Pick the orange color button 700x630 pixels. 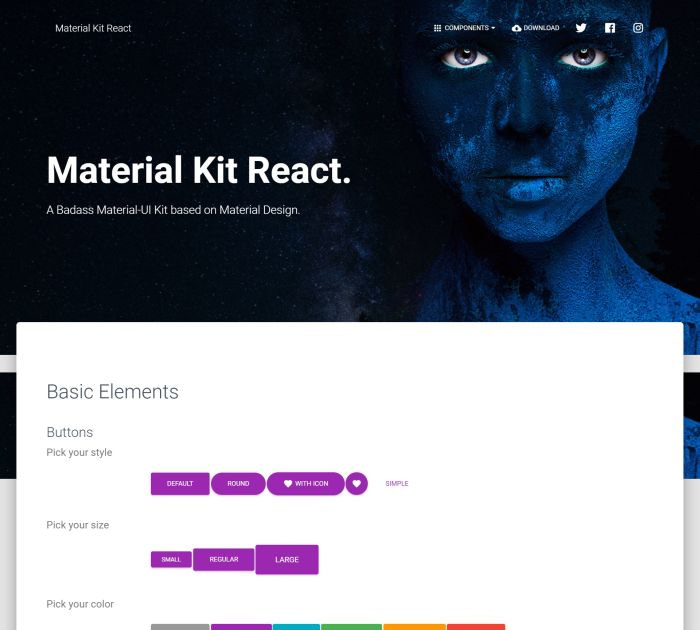(414, 627)
